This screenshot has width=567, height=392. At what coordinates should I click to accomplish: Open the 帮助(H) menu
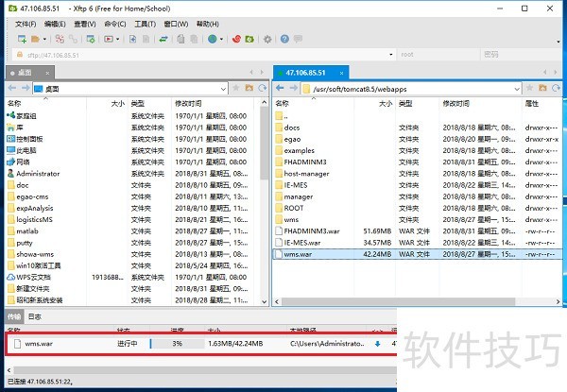click(208, 25)
